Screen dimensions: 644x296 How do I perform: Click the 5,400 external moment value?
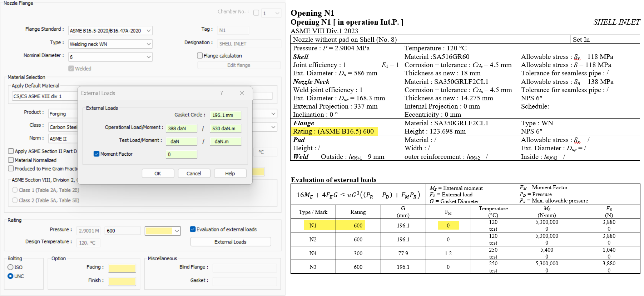coord(547,250)
